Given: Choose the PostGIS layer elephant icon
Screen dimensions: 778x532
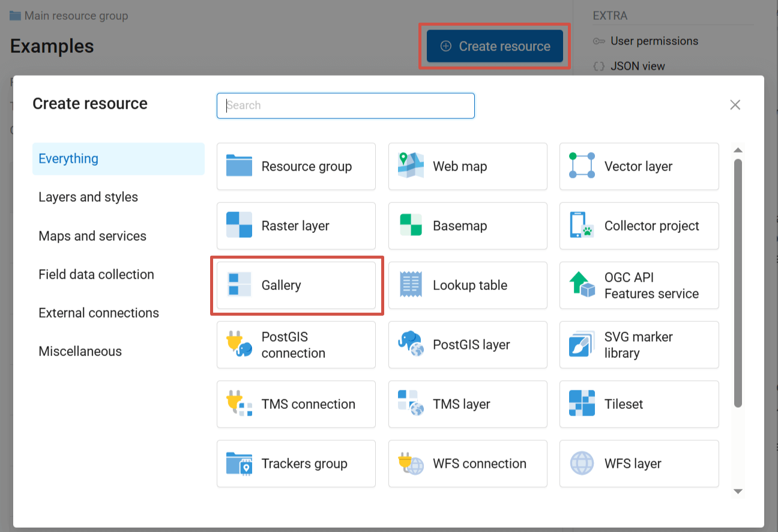Looking at the screenshot, I should click(x=411, y=345).
